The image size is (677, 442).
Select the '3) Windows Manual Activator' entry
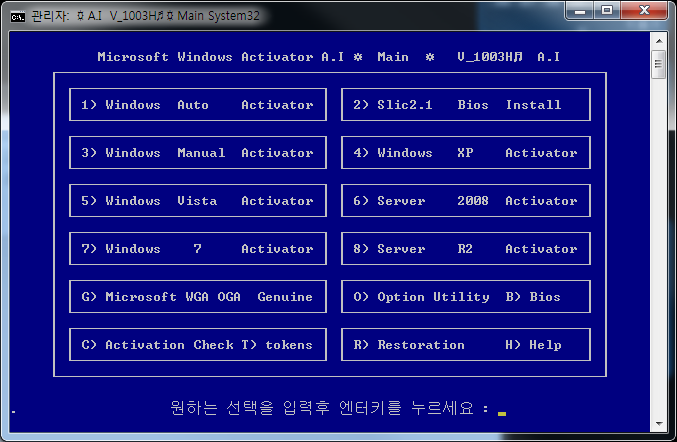coord(198,152)
